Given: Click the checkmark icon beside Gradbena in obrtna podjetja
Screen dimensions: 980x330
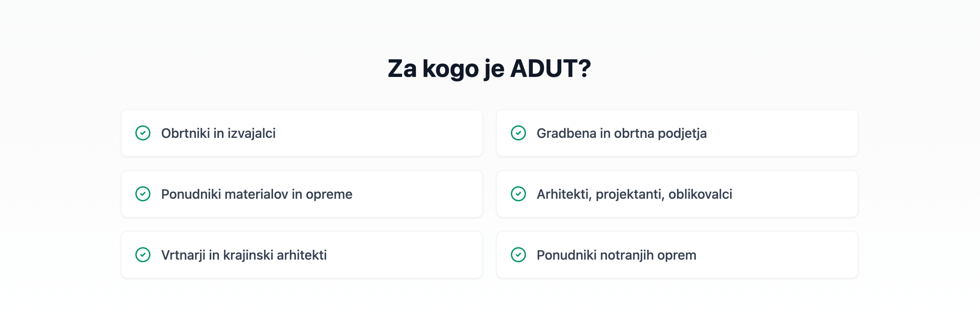Looking at the screenshot, I should pos(518,133).
